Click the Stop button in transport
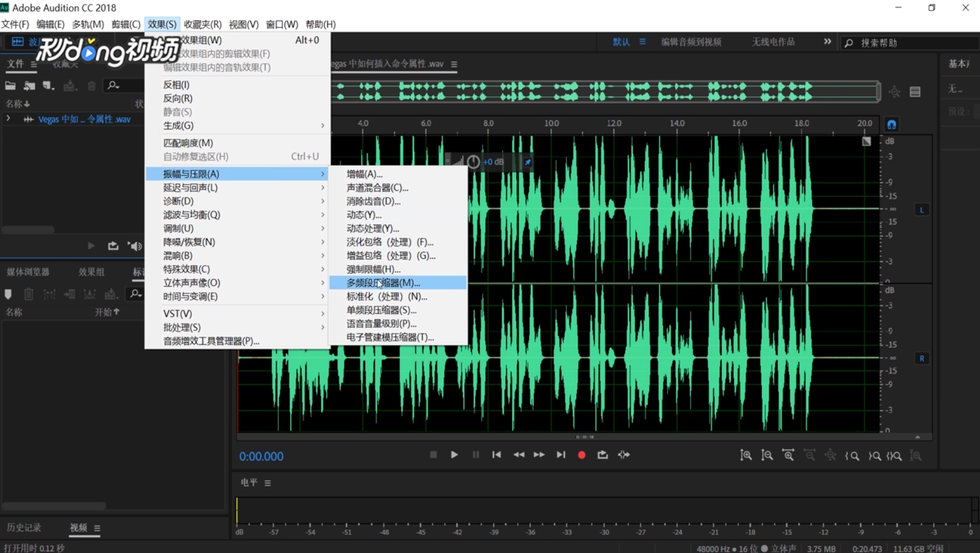 433,455
